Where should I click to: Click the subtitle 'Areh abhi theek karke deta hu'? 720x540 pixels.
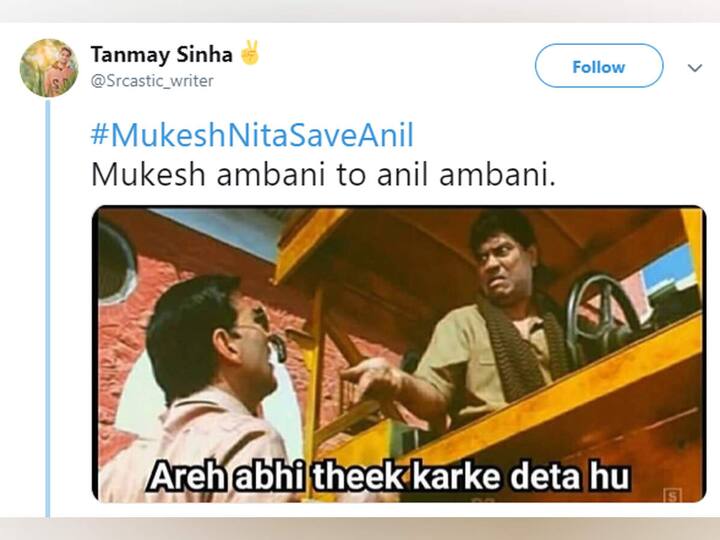pyautogui.click(x=389, y=476)
